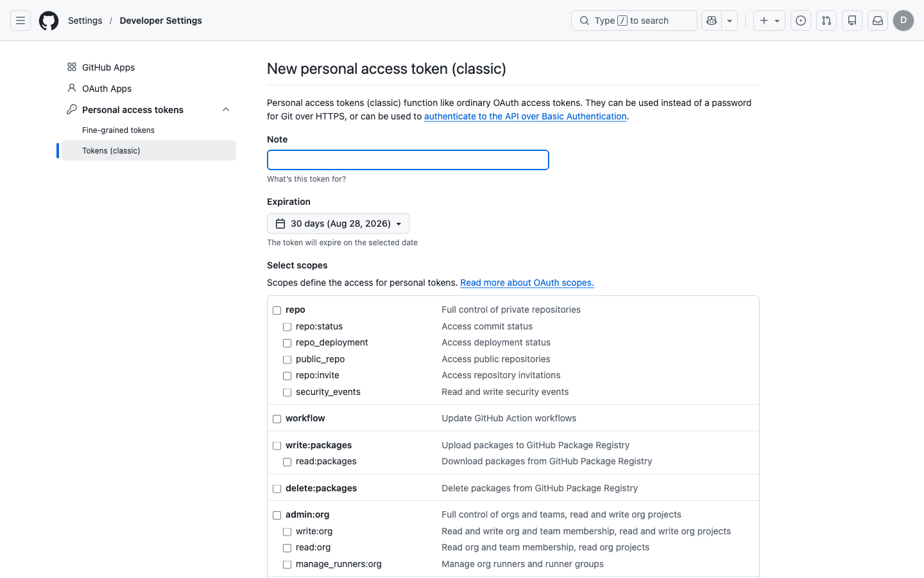Viewport: 924px width, 578px height.
Task: Click the Select scopes heading
Action: (297, 265)
